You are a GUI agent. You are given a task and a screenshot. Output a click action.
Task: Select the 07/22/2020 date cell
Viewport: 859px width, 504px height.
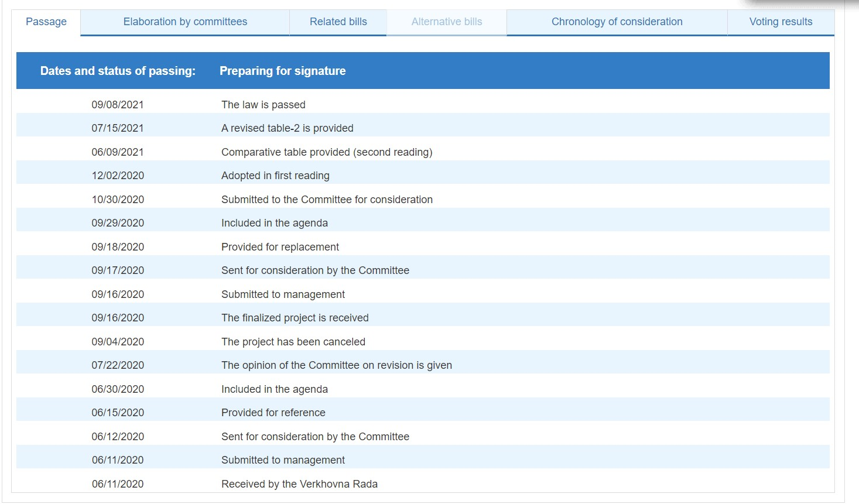[x=118, y=365]
